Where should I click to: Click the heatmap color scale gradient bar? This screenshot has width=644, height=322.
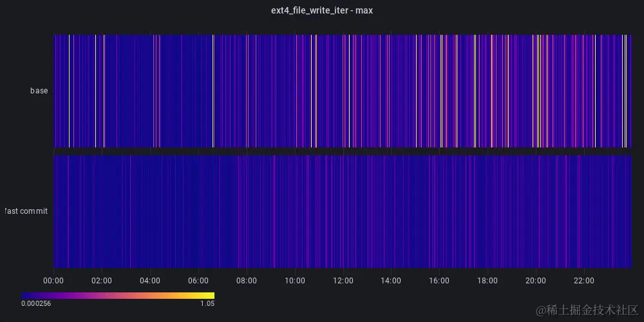(118, 296)
